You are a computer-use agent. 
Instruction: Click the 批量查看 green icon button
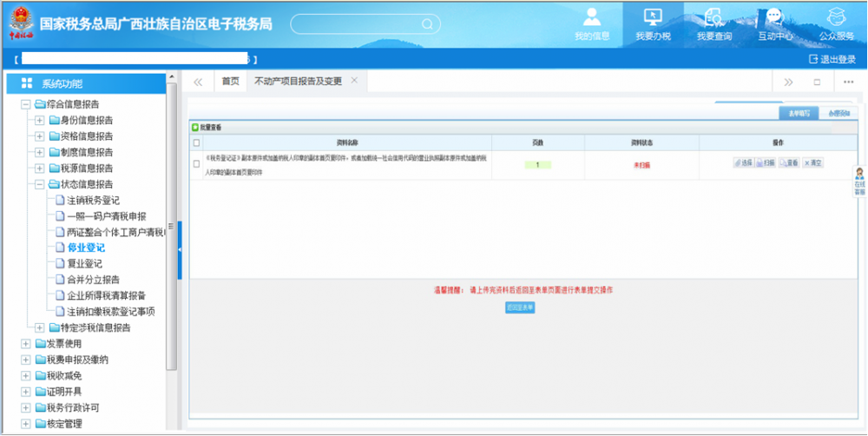[x=207, y=128]
